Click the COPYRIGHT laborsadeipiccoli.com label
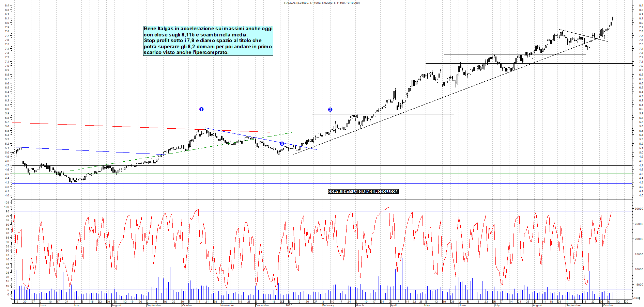The width and height of the screenshot is (644, 307). (363, 192)
